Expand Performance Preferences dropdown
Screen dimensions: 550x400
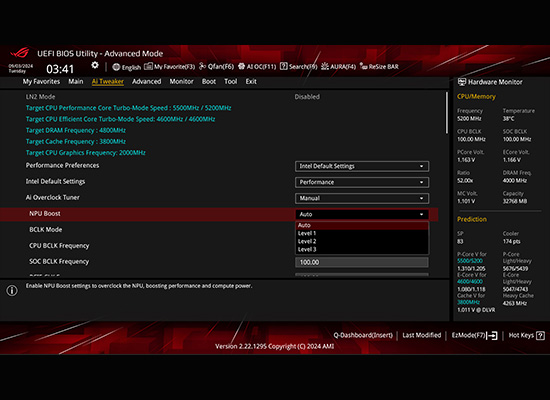tap(362, 166)
